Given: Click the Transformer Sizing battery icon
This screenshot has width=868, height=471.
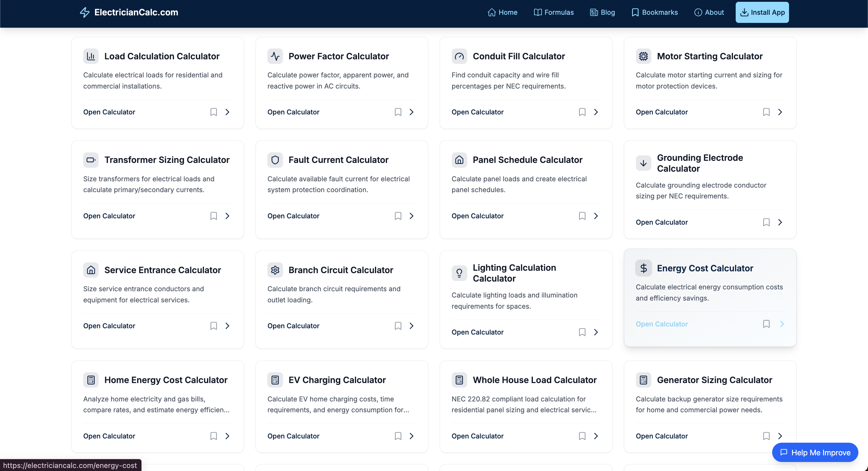Looking at the screenshot, I should coord(91,160).
